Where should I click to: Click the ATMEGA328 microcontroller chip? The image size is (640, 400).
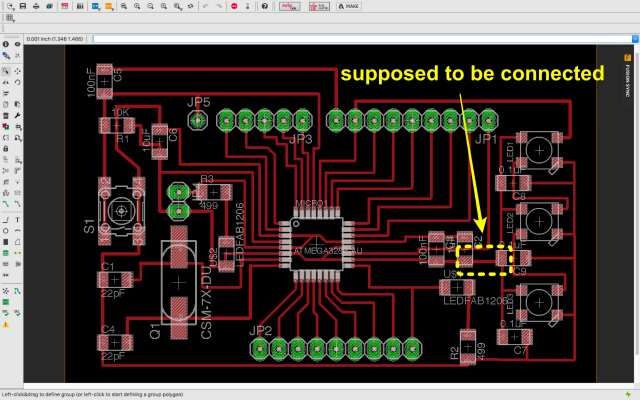(x=317, y=246)
